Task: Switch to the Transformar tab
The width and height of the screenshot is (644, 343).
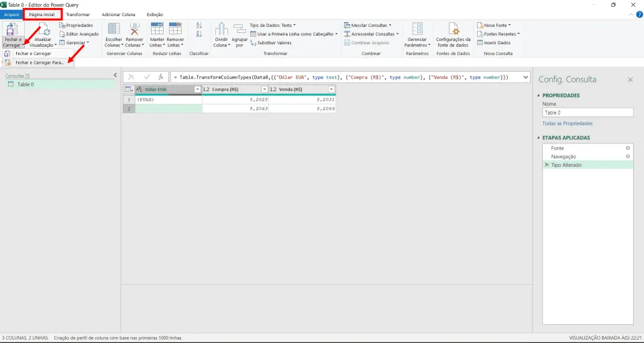Action: [78, 14]
